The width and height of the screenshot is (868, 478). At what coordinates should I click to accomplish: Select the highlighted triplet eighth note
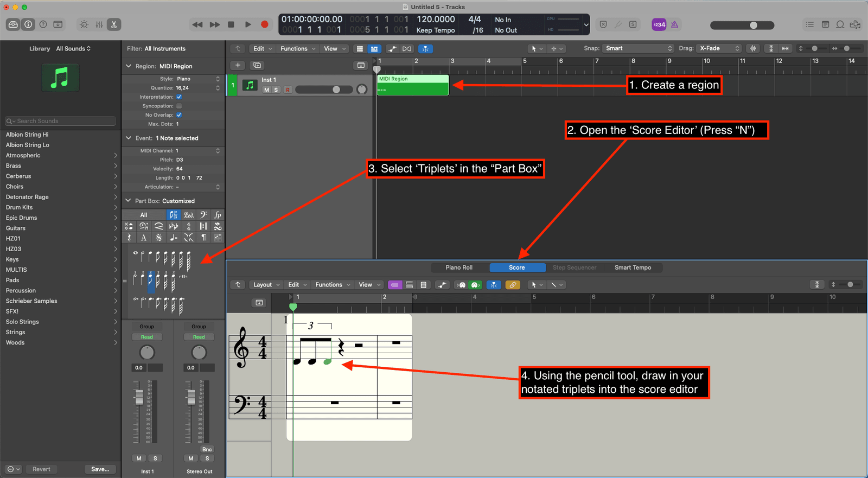(151, 282)
